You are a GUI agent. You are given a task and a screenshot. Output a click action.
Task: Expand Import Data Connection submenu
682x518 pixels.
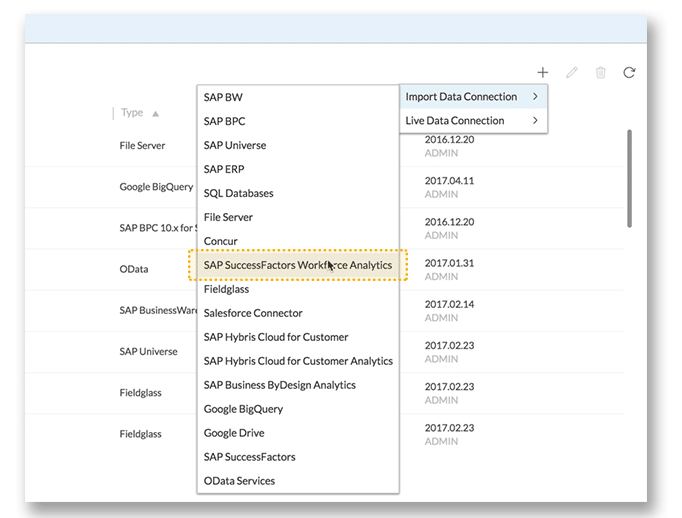pos(473,97)
